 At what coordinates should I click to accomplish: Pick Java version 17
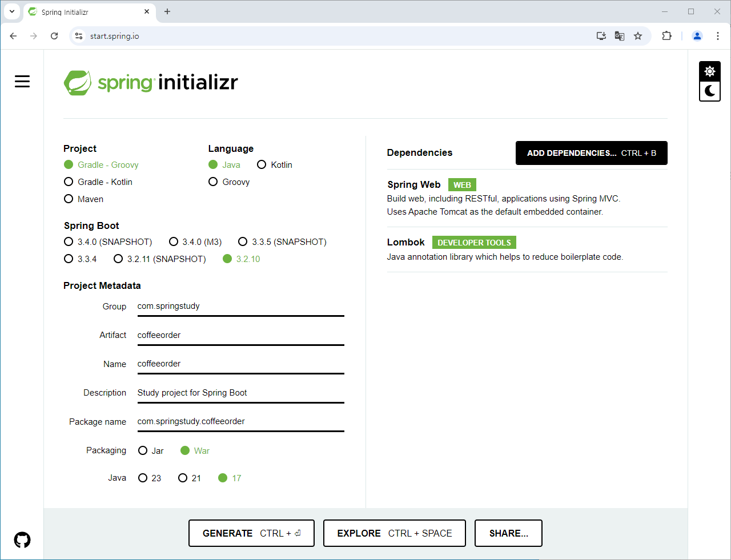[x=230, y=478]
